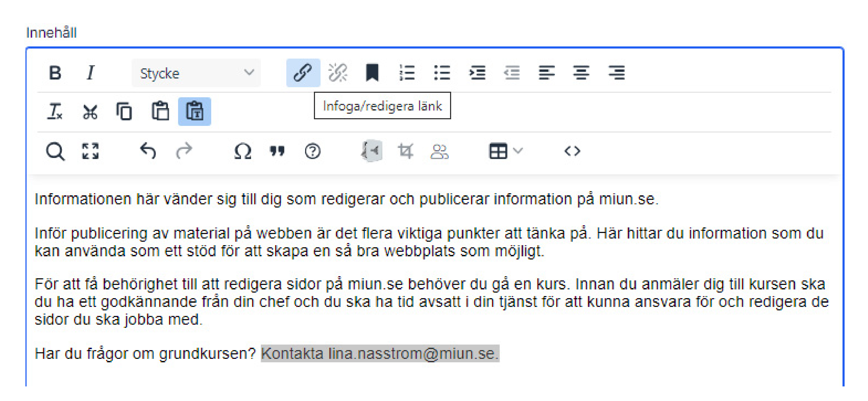The width and height of the screenshot is (868, 401).
Task: Open the Stycke paragraph style dropdown
Action: click(196, 73)
